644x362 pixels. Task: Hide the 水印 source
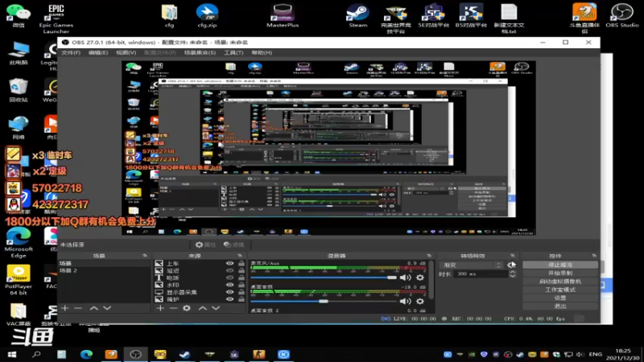(229, 285)
